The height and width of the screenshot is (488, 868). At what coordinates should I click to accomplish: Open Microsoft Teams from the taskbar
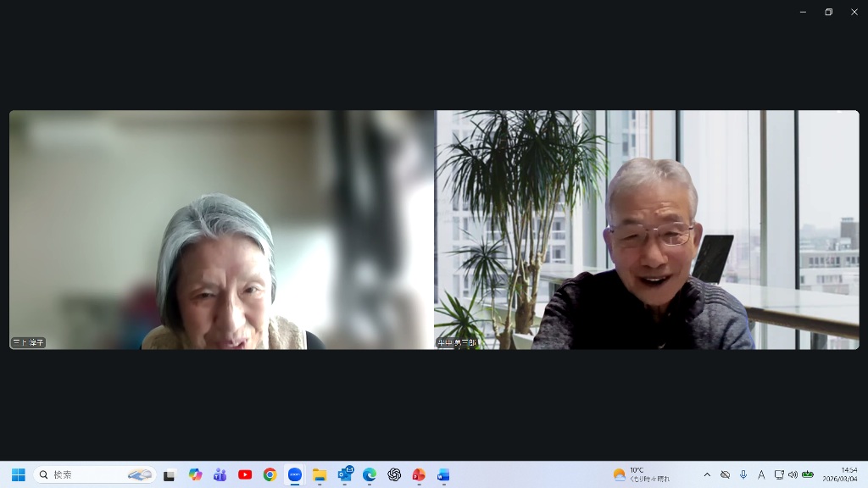[x=220, y=474]
